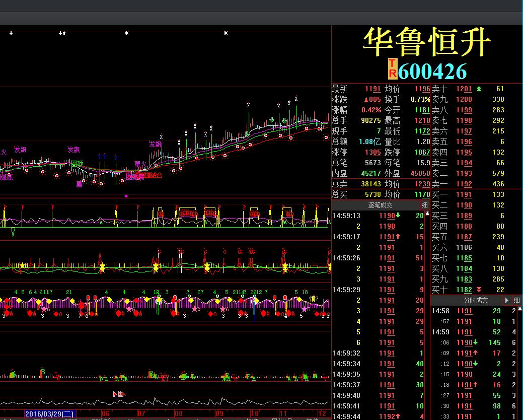This screenshot has height=420, width=523.
Task: Select the 卖五 ask price 1196
Action: pos(464,142)
